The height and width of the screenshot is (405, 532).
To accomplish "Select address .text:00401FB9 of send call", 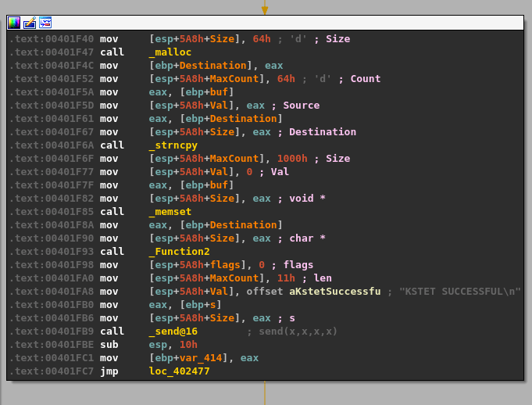I will (x=51, y=332).
